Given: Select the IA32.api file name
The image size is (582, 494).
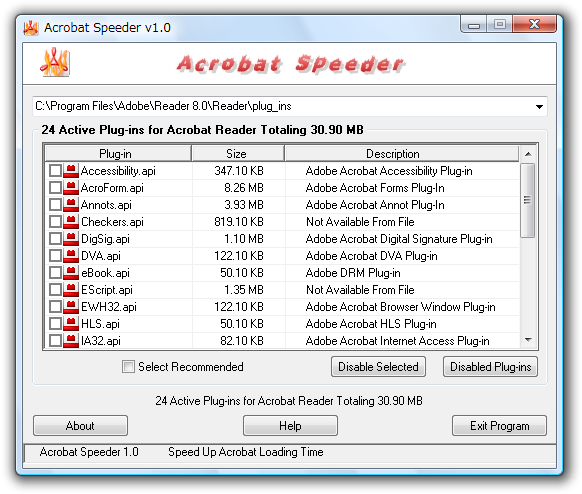Looking at the screenshot, I should (101, 341).
